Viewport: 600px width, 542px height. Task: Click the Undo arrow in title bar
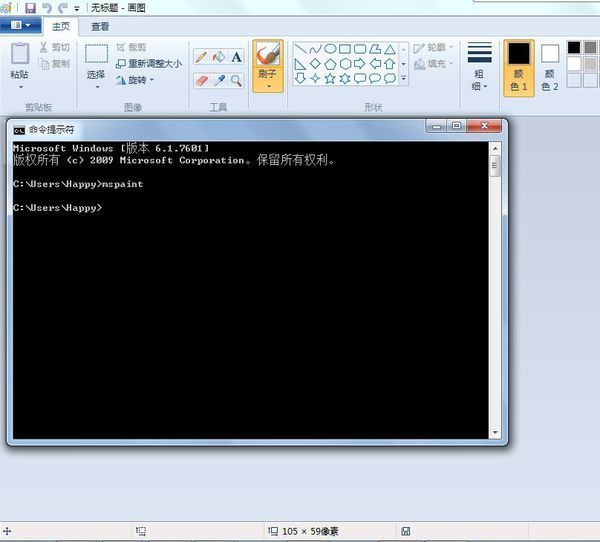[x=47, y=8]
